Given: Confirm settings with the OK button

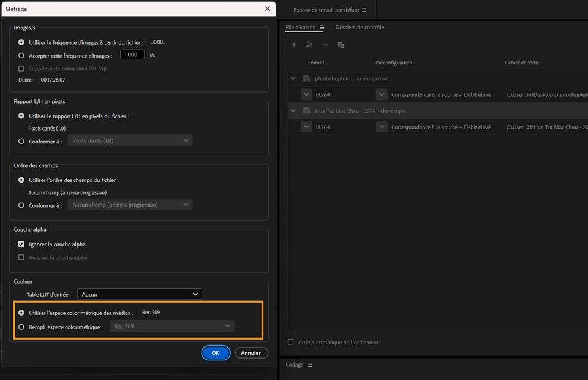Looking at the screenshot, I should pyautogui.click(x=216, y=352).
